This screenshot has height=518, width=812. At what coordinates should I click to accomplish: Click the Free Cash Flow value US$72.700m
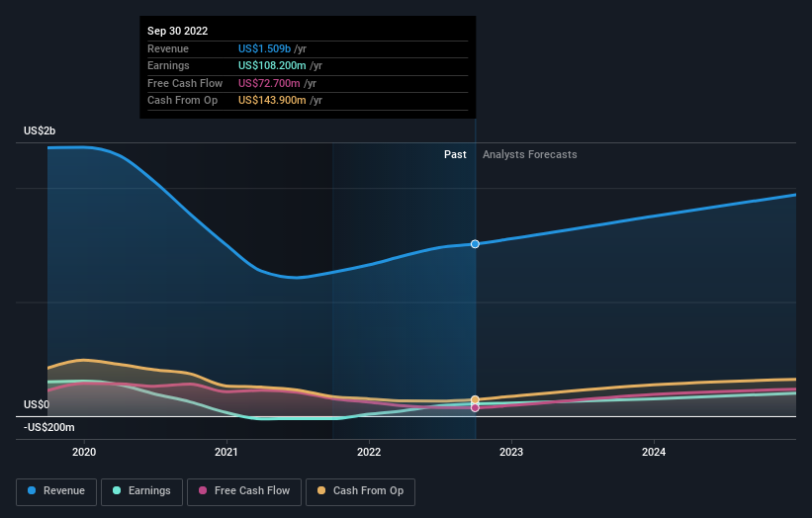(x=269, y=83)
